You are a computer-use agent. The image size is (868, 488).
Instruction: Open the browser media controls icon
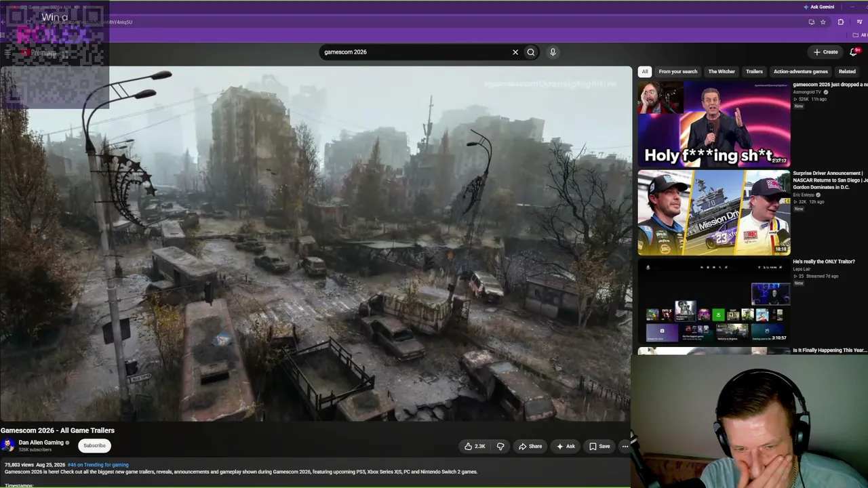[859, 22]
